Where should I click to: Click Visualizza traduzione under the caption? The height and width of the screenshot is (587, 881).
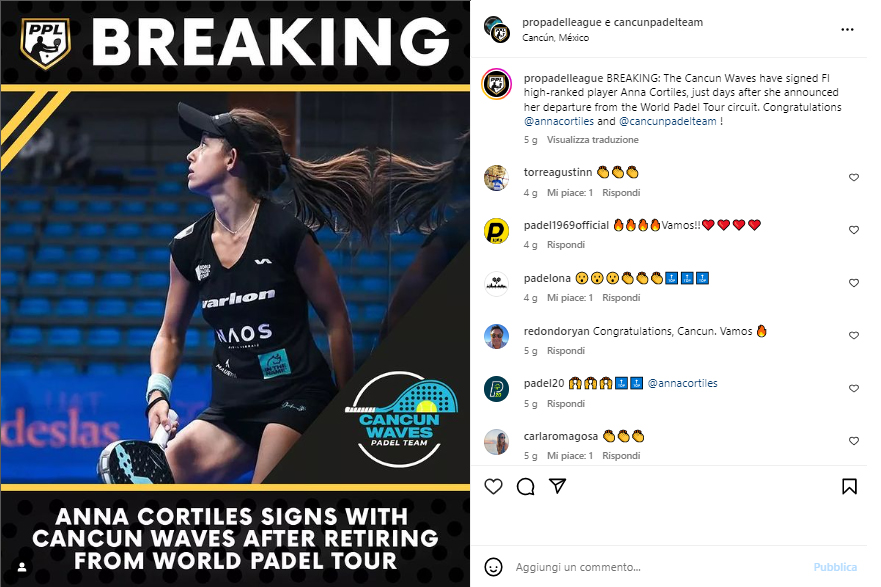[592, 140]
